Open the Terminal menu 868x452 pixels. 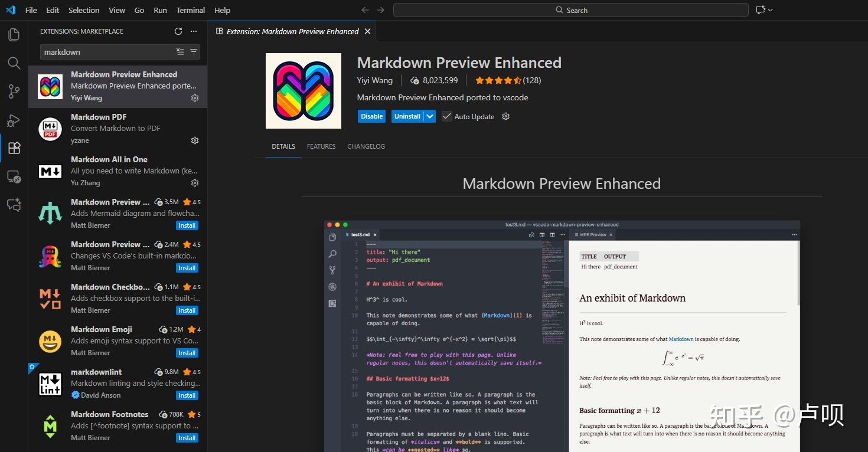click(x=191, y=10)
